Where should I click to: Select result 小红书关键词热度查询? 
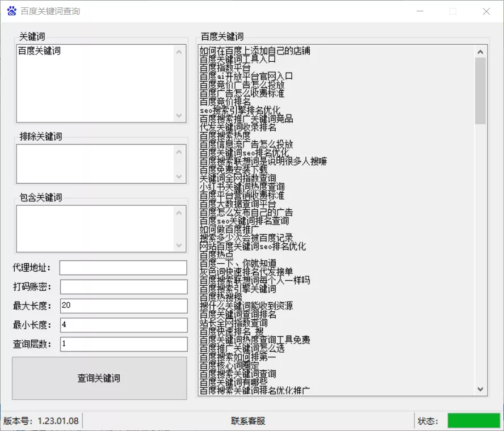[x=242, y=187]
